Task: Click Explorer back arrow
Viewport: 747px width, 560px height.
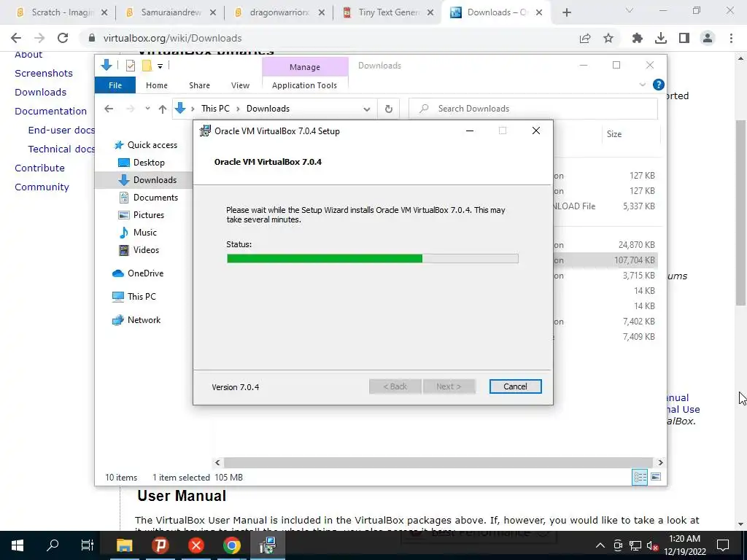Action: (x=109, y=109)
